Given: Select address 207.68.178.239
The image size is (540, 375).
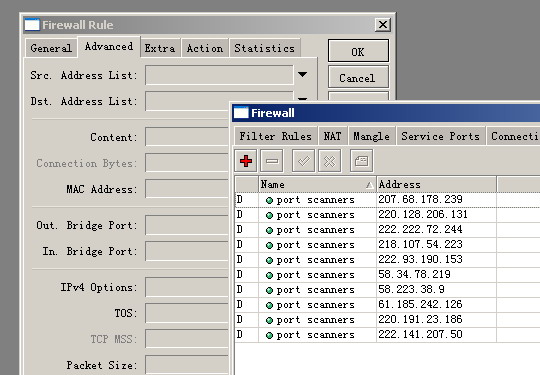Looking at the screenshot, I should pos(420,199).
